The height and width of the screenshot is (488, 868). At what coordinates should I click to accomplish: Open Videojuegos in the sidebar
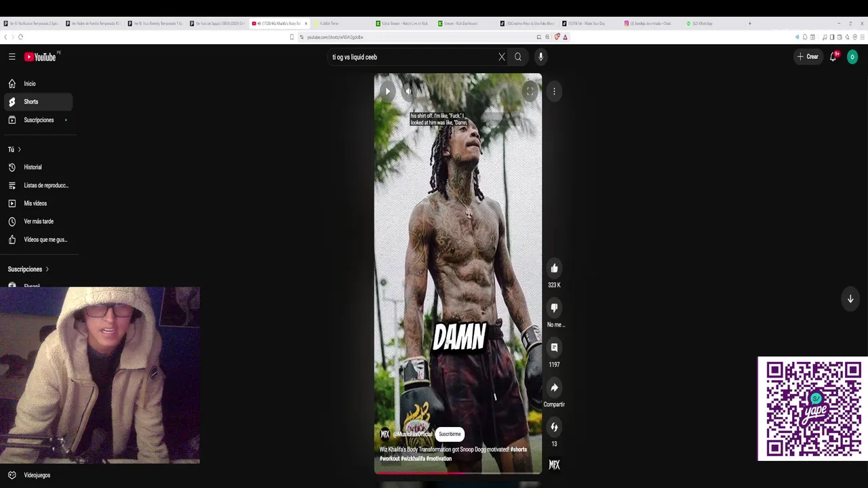(39, 475)
